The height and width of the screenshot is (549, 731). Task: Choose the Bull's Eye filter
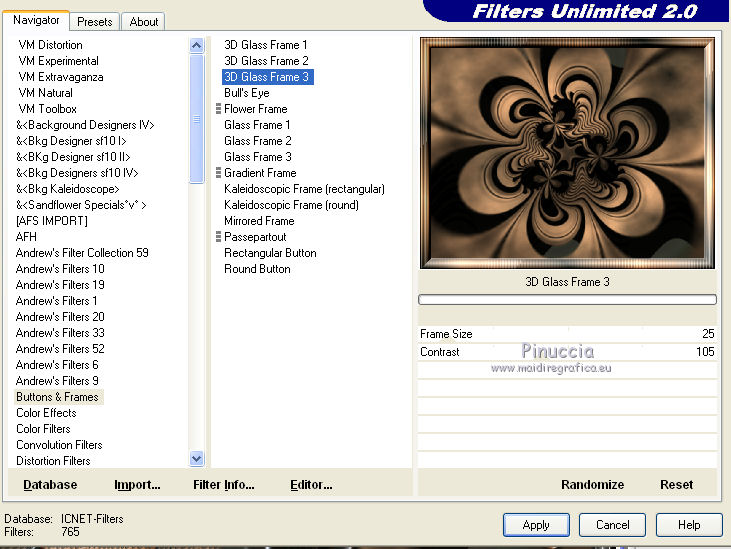point(247,93)
